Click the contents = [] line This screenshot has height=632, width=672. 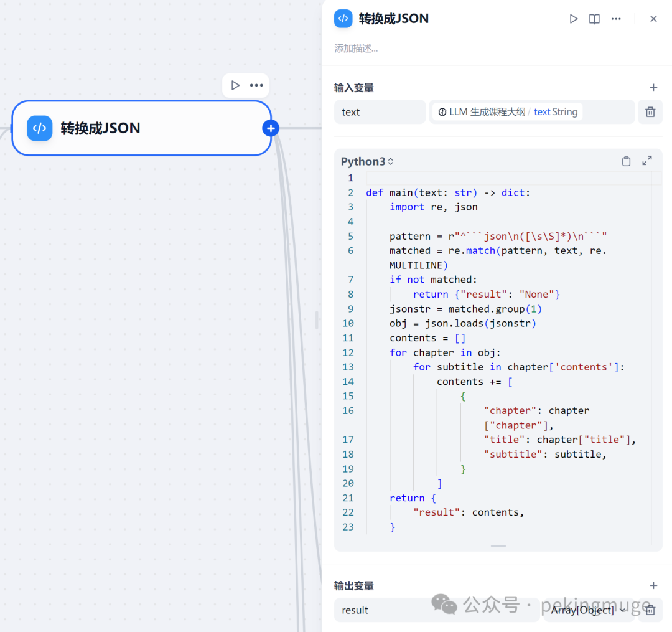[427, 338]
